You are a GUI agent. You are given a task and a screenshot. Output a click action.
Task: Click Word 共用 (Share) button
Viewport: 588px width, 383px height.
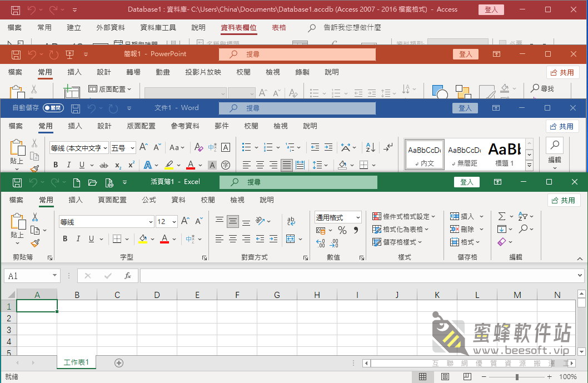[x=562, y=126]
